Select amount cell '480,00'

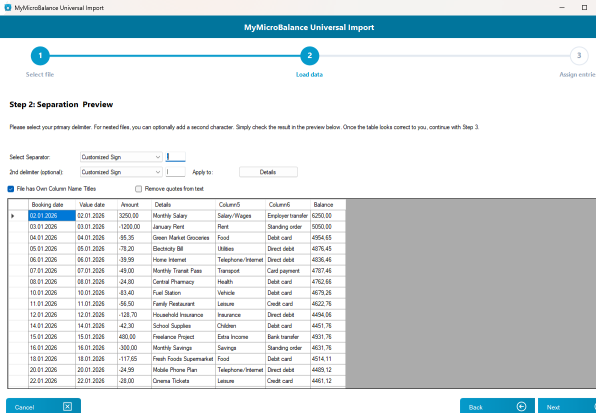[x=134, y=337]
